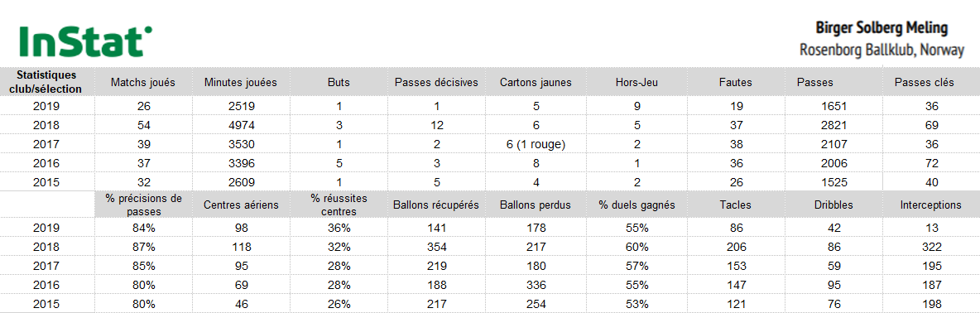Click the Centres aériens header cell
The height and width of the screenshot is (313, 980).
241,205
